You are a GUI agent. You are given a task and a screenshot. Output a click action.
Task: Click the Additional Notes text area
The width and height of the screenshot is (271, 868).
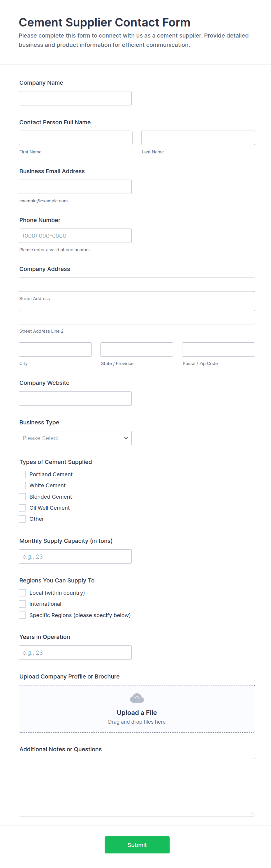point(137,787)
